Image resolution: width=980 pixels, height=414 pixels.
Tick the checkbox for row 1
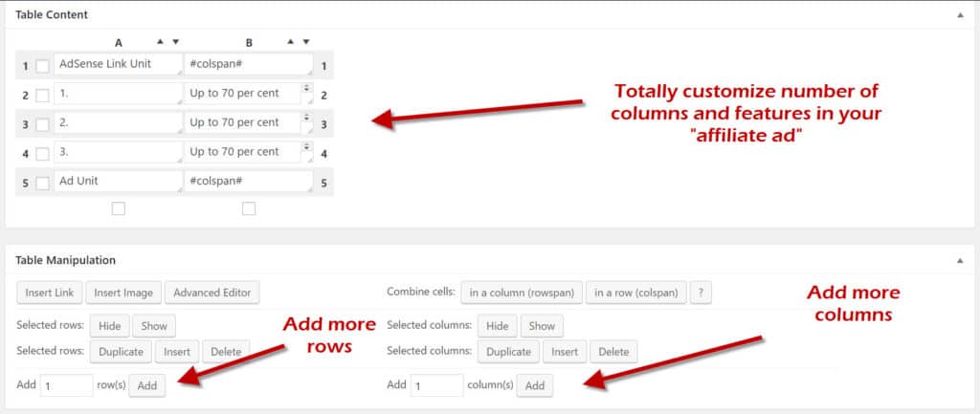(x=42, y=66)
